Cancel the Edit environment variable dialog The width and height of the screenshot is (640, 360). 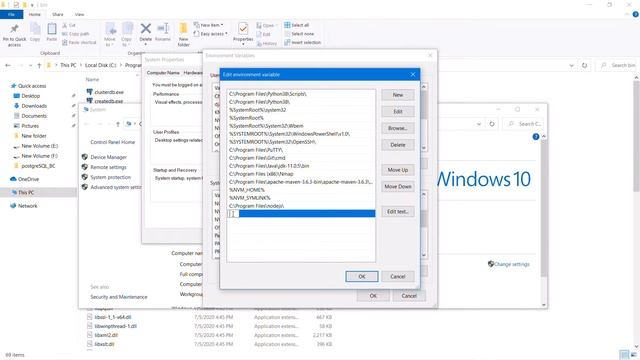pyautogui.click(x=398, y=276)
